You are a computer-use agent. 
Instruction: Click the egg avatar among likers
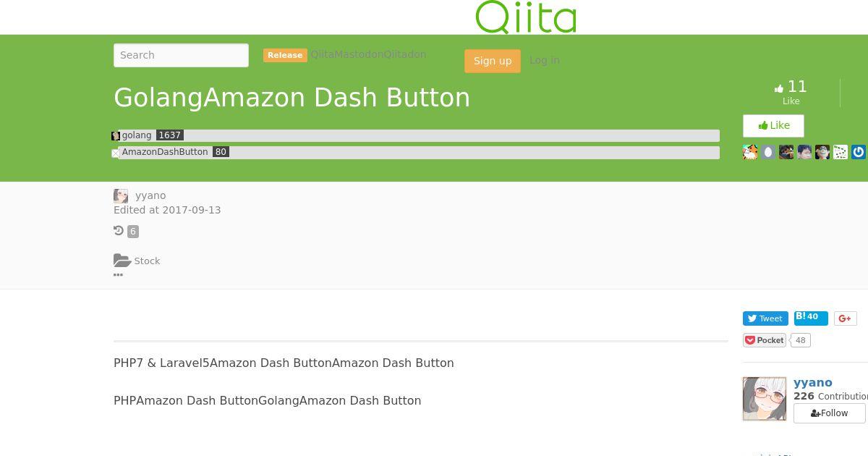click(x=768, y=152)
